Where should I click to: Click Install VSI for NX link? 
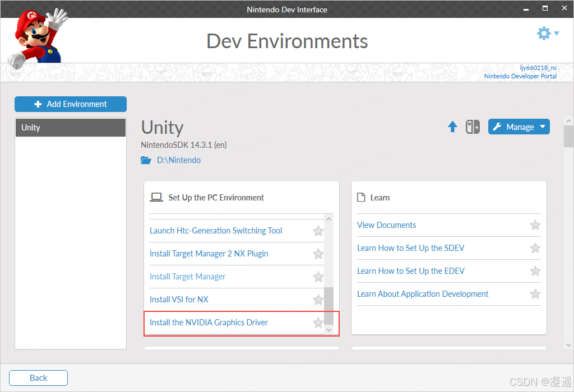179,300
